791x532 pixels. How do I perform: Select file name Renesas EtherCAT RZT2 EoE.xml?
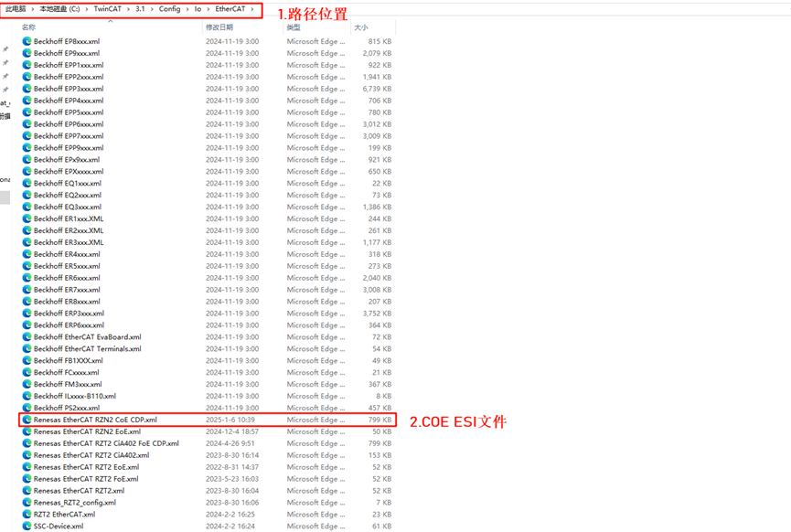click(x=86, y=467)
